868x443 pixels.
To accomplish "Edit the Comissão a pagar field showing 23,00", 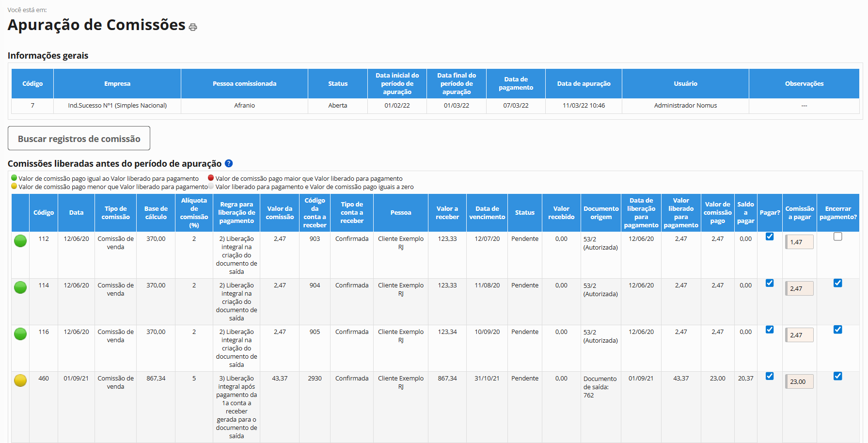I will (799, 381).
